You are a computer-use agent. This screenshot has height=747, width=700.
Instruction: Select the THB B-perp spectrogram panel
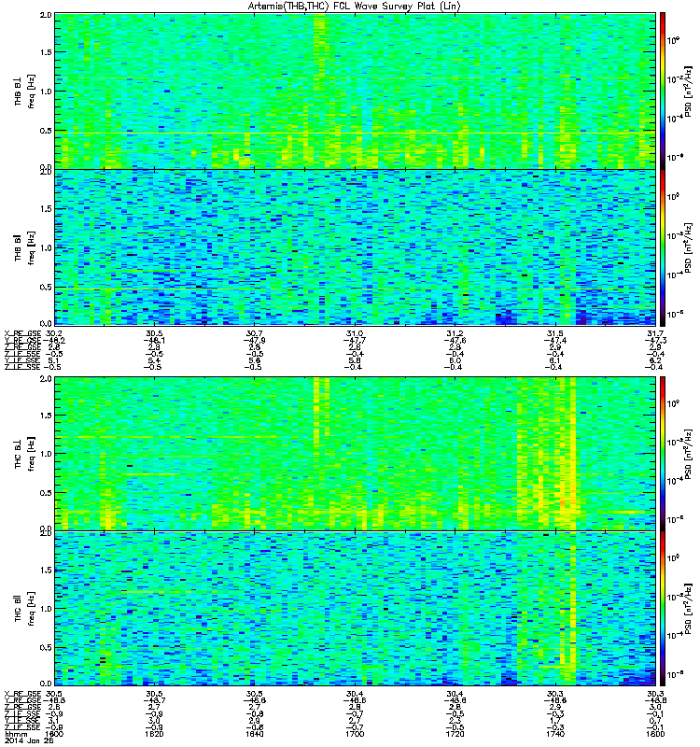pyautogui.click(x=355, y=91)
